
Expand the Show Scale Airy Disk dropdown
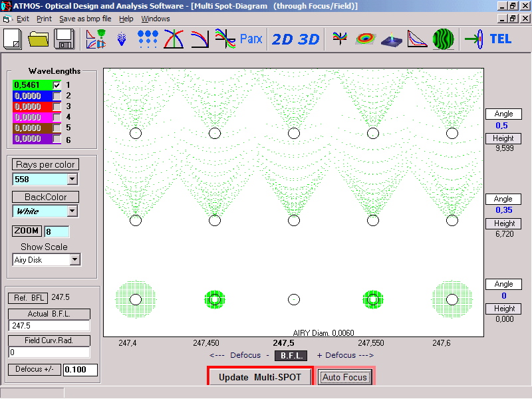tap(74, 260)
